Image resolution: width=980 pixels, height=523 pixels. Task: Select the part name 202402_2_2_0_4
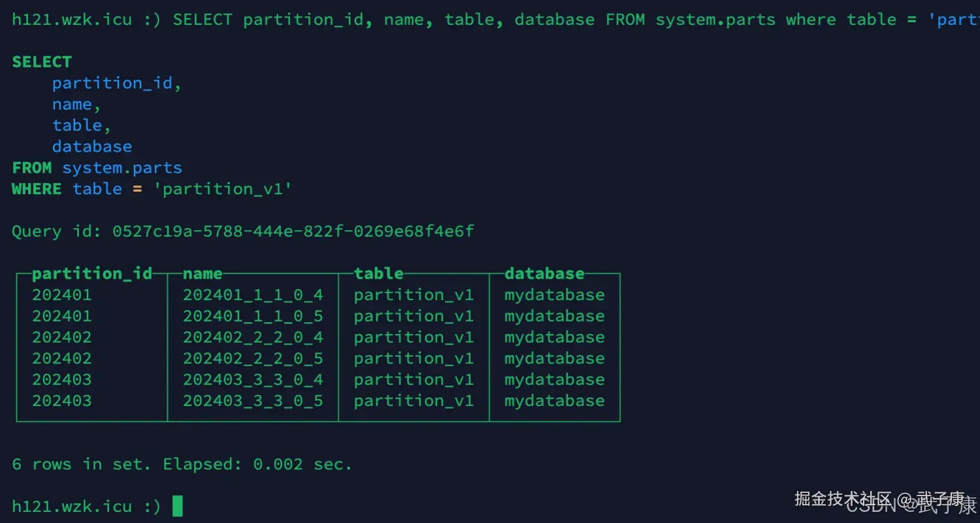point(253,337)
